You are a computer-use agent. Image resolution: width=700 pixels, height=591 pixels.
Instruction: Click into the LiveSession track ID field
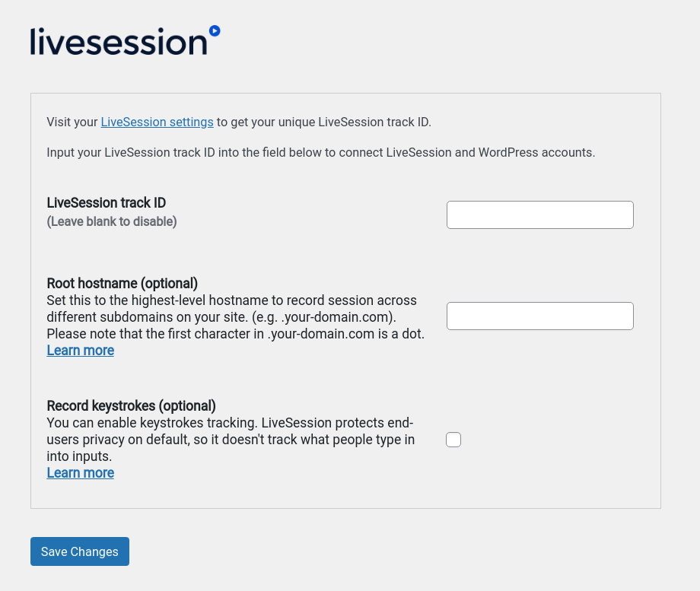point(539,214)
